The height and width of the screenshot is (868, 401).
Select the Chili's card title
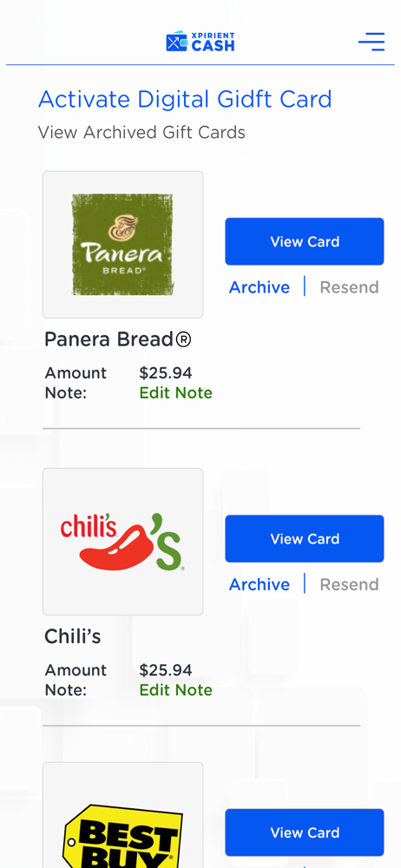pos(73,636)
